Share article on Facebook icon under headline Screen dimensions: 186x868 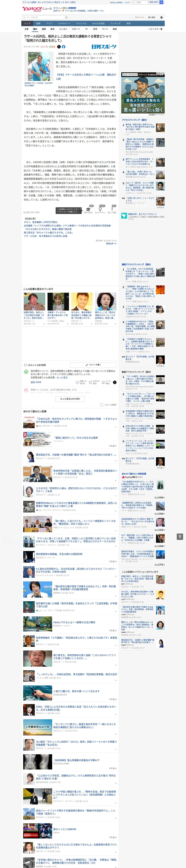click(63, 47)
